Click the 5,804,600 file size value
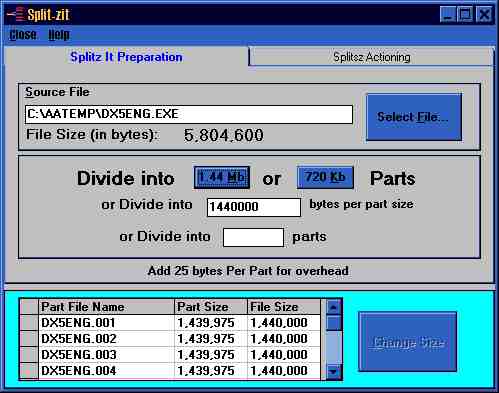The height and width of the screenshot is (393, 499). pos(224,135)
